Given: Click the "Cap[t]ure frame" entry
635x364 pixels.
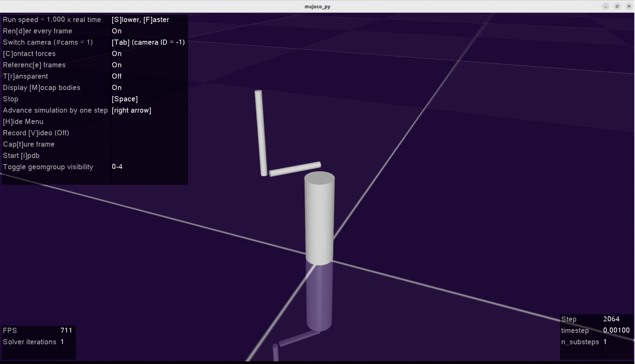Looking at the screenshot, I should click(x=29, y=144).
